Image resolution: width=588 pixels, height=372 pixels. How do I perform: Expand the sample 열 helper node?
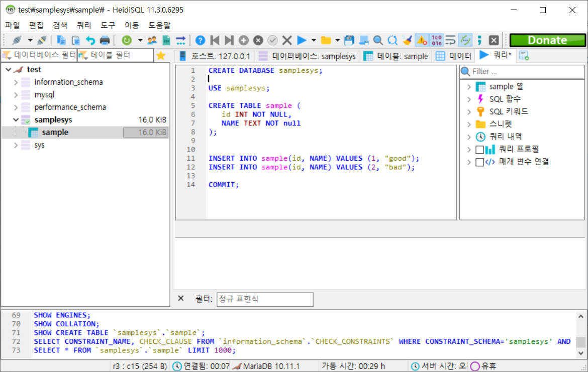469,86
